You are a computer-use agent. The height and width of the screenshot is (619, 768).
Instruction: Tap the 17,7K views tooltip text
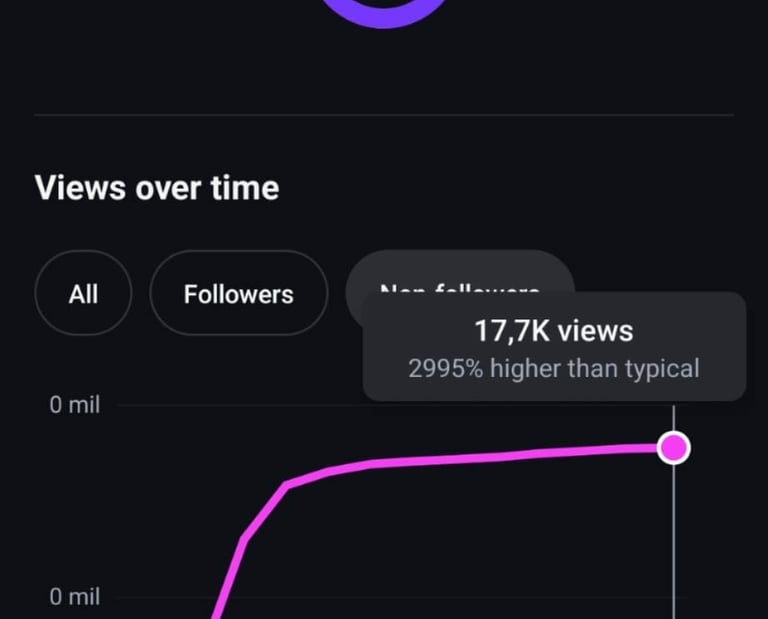point(553,331)
